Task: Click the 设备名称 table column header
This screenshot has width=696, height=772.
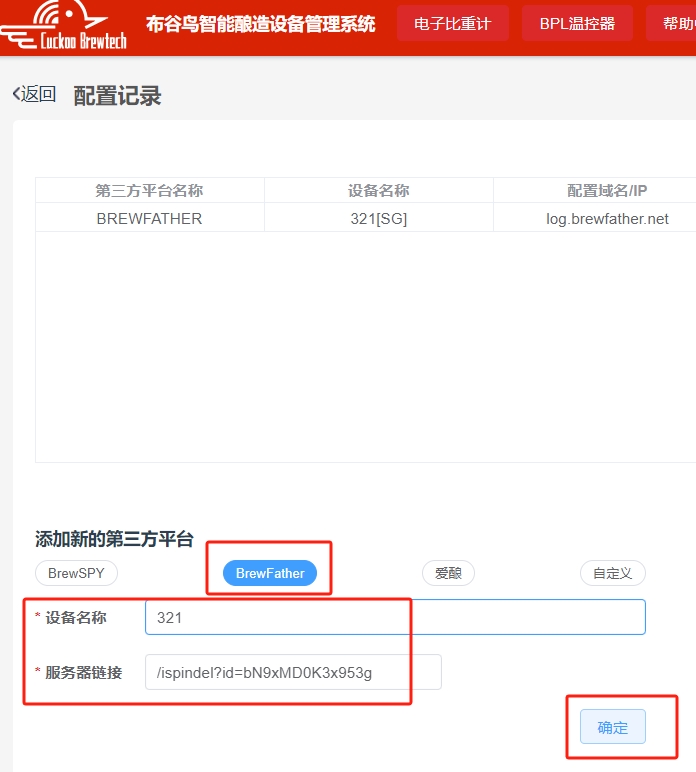Action: pyautogui.click(x=378, y=191)
